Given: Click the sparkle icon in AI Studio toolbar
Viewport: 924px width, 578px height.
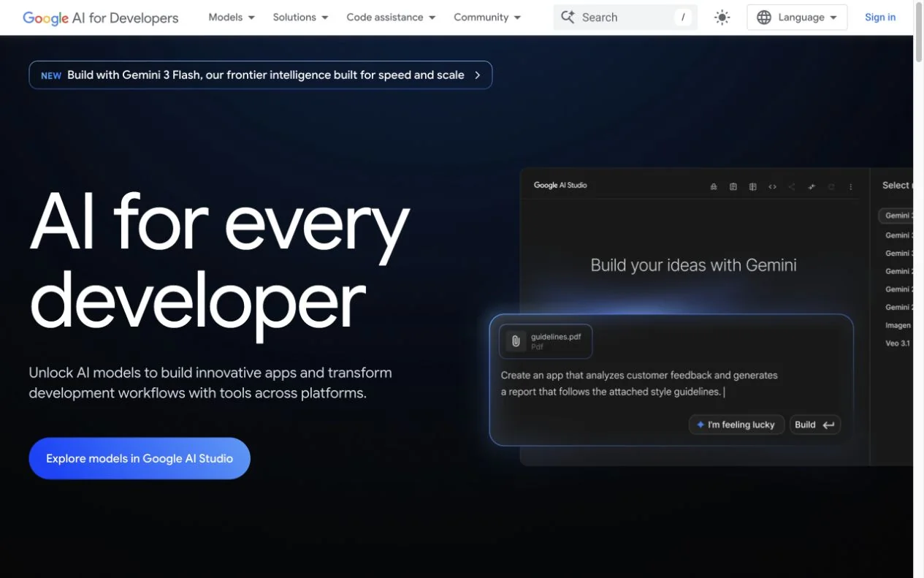Looking at the screenshot, I should [x=812, y=187].
